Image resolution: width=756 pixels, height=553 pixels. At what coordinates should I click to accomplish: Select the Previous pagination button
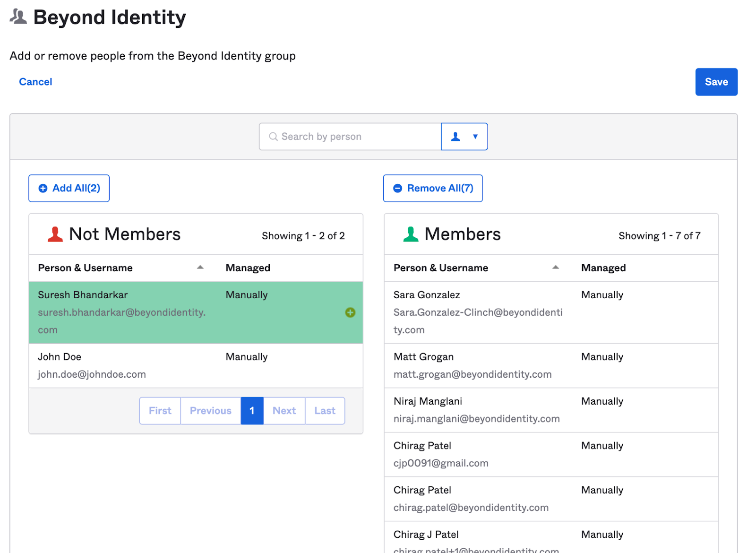[x=210, y=411]
